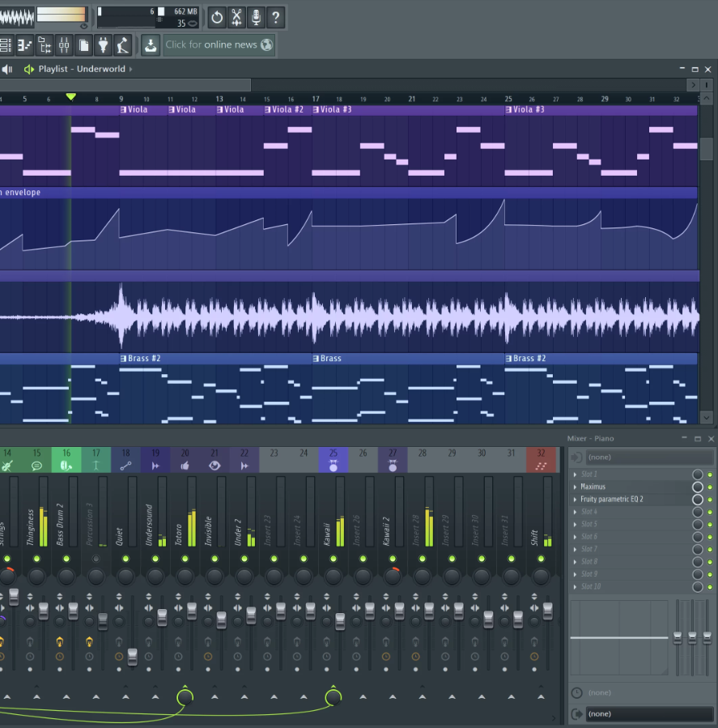Select the Brass clip at bar 17

(331, 359)
